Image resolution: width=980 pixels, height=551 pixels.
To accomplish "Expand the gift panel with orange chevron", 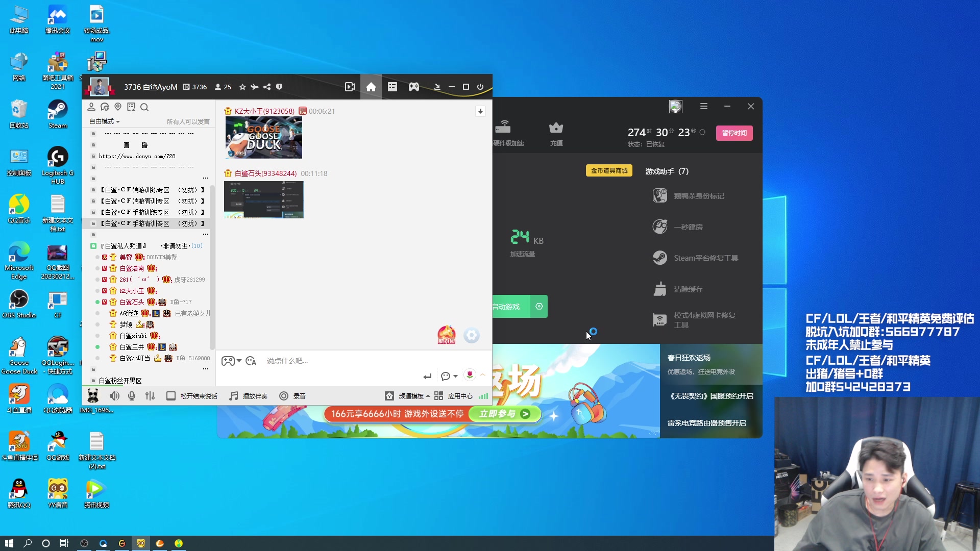I will [482, 375].
